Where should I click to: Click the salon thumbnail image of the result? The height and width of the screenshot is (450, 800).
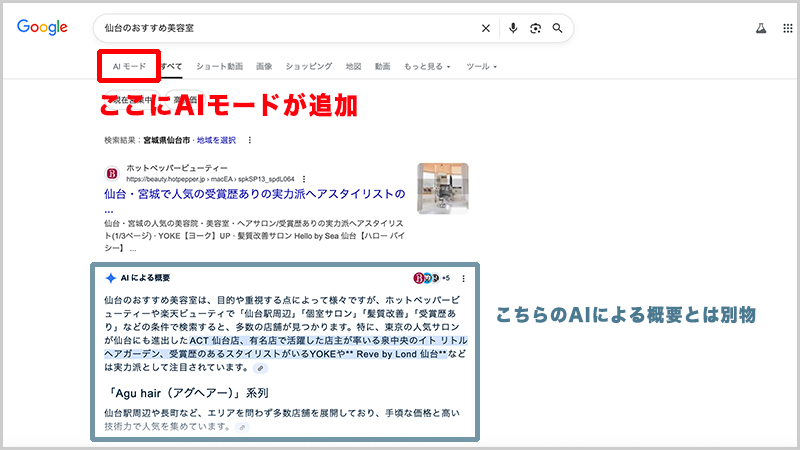(443, 188)
